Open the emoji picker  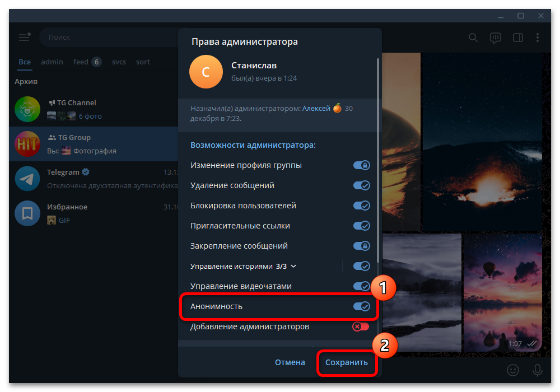(513, 370)
